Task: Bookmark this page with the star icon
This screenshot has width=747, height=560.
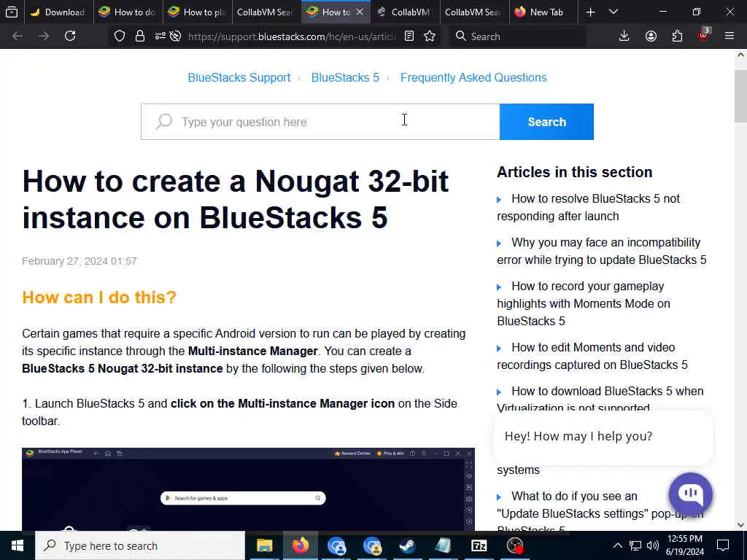Action: pos(430,36)
